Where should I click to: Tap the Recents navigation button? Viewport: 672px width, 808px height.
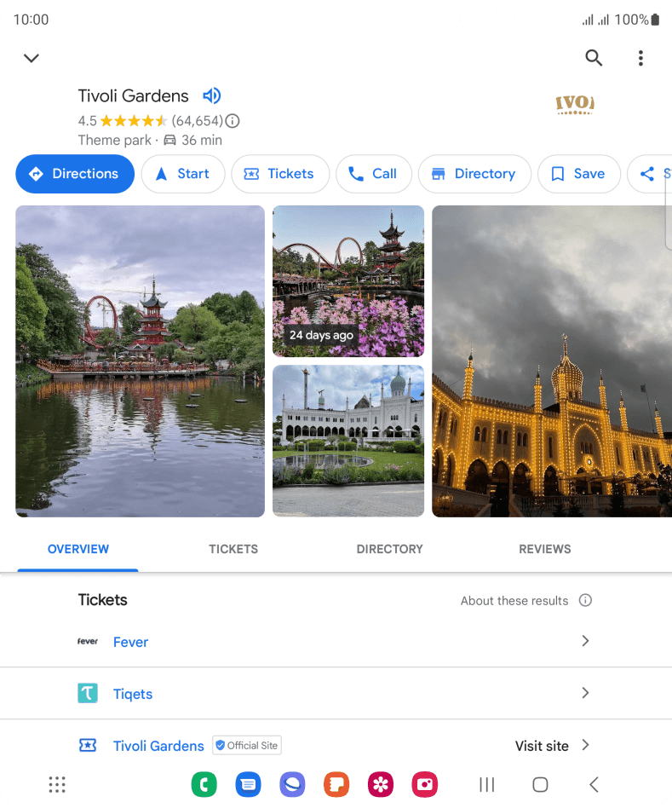point(486,785)
